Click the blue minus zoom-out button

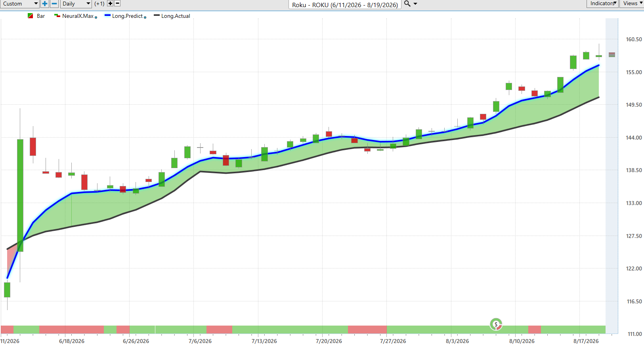[x=55, y=4]
